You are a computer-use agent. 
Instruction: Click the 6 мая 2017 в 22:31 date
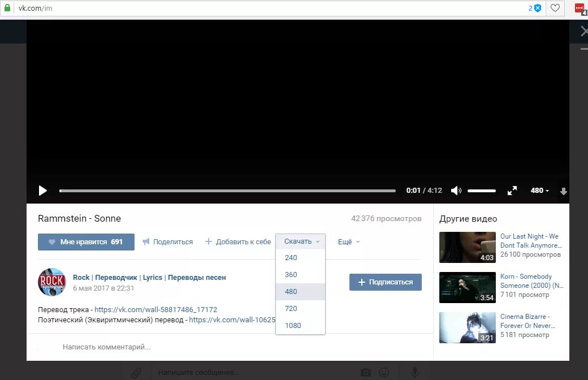pos(103,288)
